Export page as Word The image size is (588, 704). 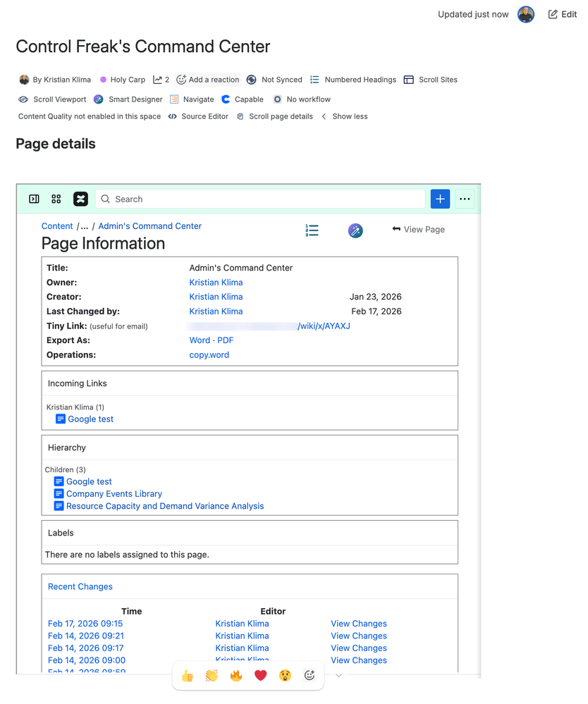point(200,340)
